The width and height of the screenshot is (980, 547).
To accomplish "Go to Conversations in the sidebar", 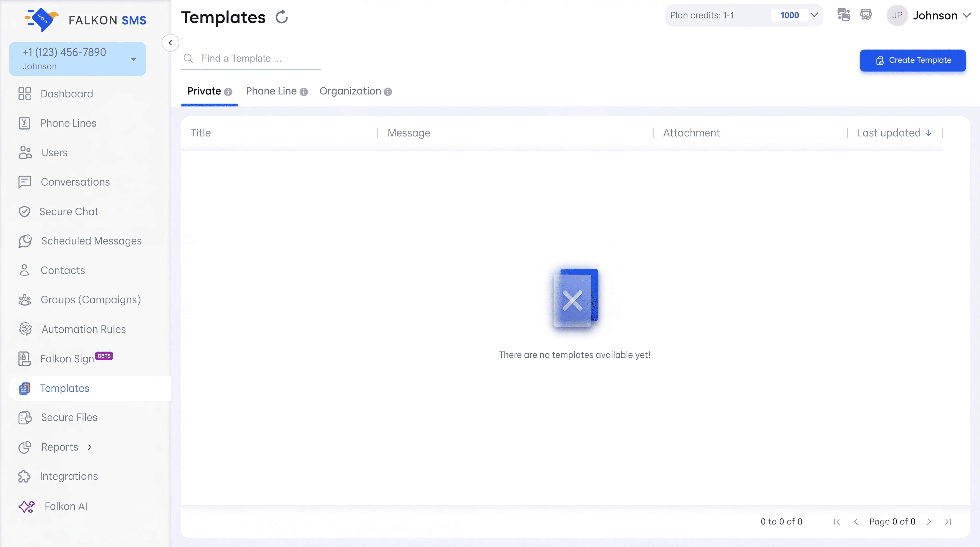I will pos(75,182).
